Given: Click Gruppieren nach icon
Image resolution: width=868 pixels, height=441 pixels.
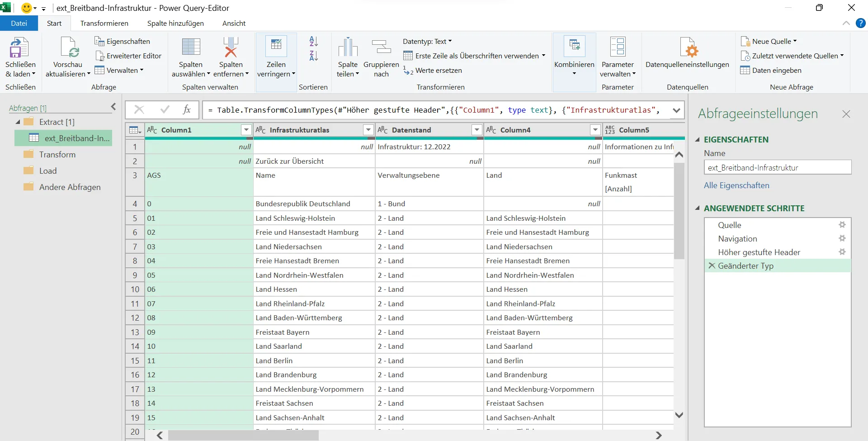Looking at the screenshot, I should coord(381,47).
